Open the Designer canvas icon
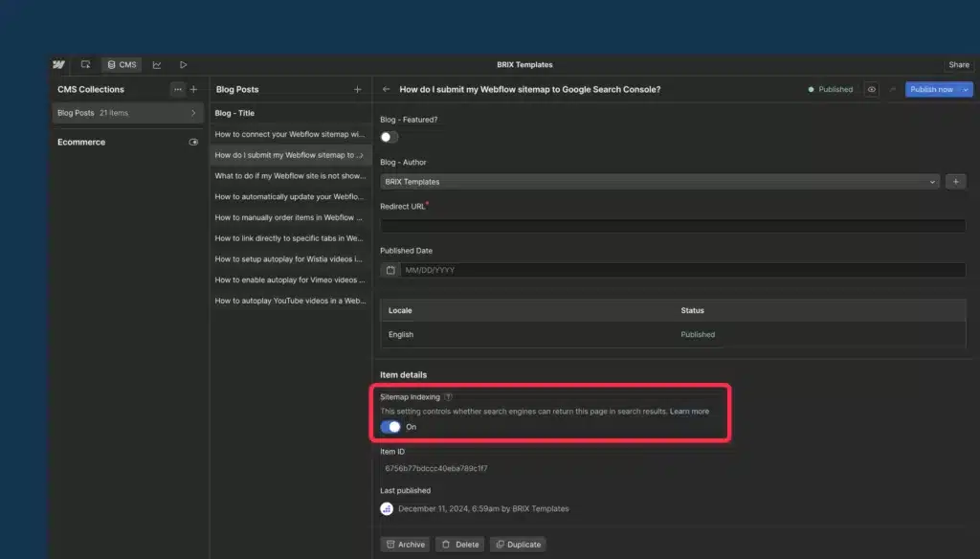This screenshot has height=559, width=980. (x=86, y=65)
